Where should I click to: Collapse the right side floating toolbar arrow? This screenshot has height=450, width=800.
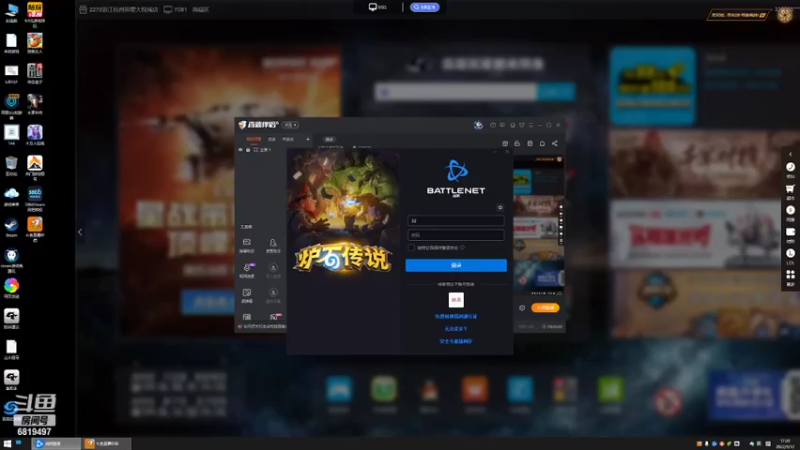click(790, 154)
